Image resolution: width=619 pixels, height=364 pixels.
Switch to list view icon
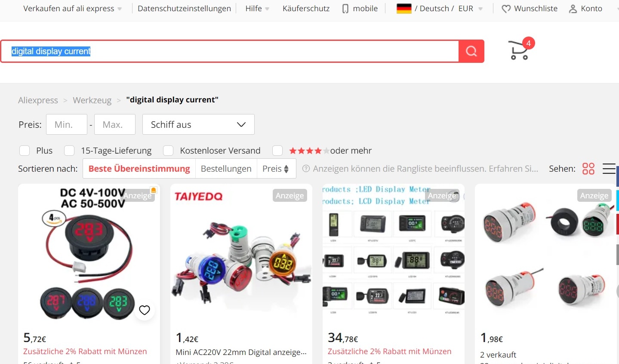(x=609, y=169)
